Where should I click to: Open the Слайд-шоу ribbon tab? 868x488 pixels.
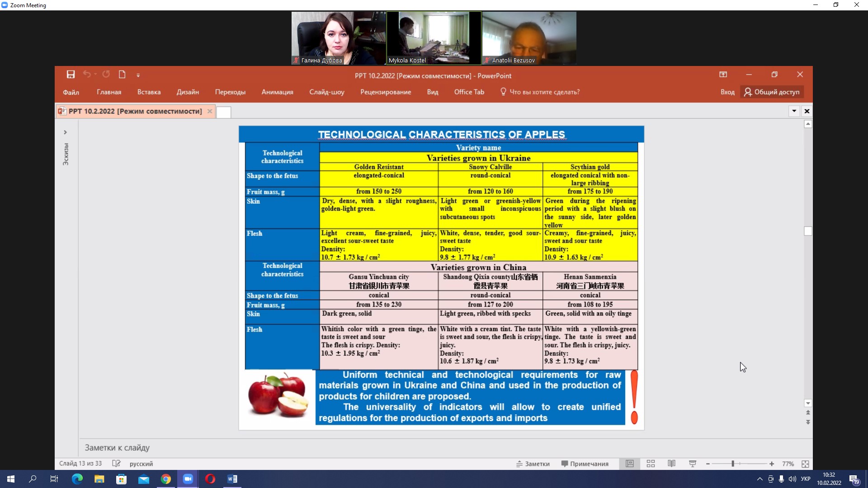coord(327,92)
